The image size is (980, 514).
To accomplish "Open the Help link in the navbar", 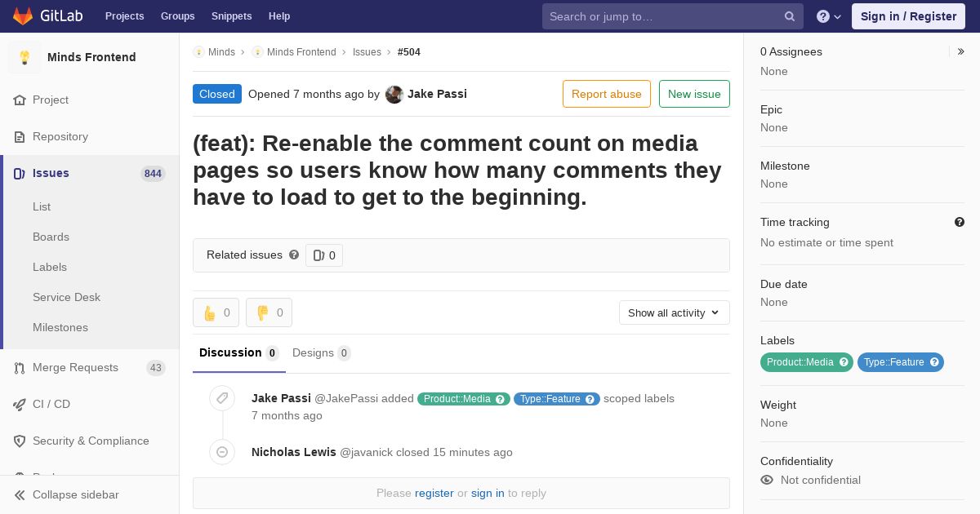I will (x=279, y=16).
